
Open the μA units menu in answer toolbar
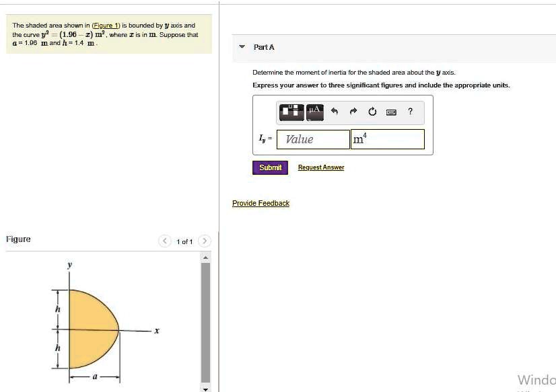(314, 112)
